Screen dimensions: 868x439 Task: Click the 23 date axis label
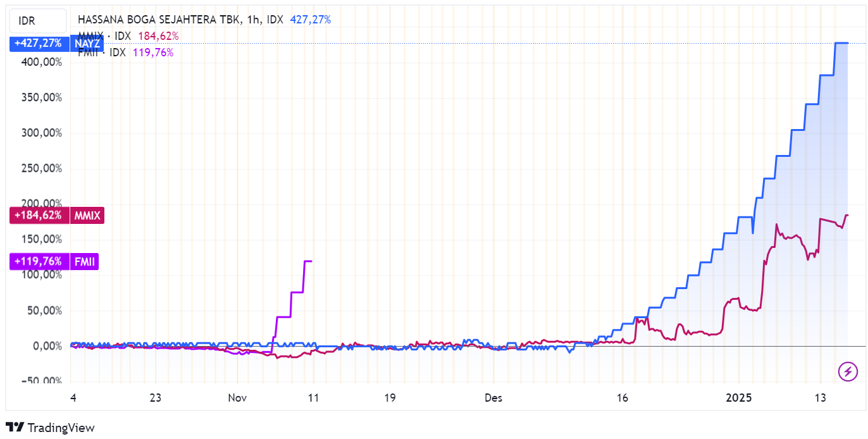pyautogui.click(x=156, y=398)
